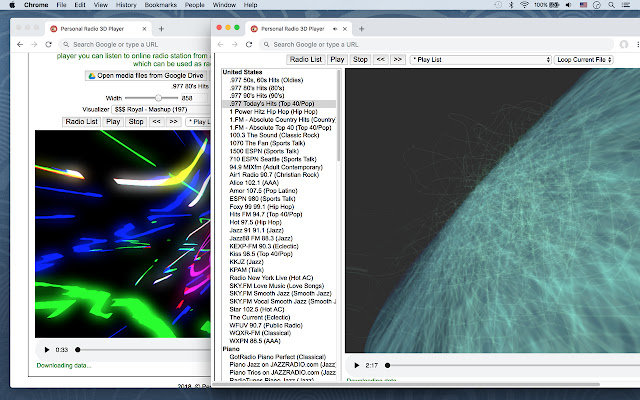Click the Width value input field

(194, 98)
